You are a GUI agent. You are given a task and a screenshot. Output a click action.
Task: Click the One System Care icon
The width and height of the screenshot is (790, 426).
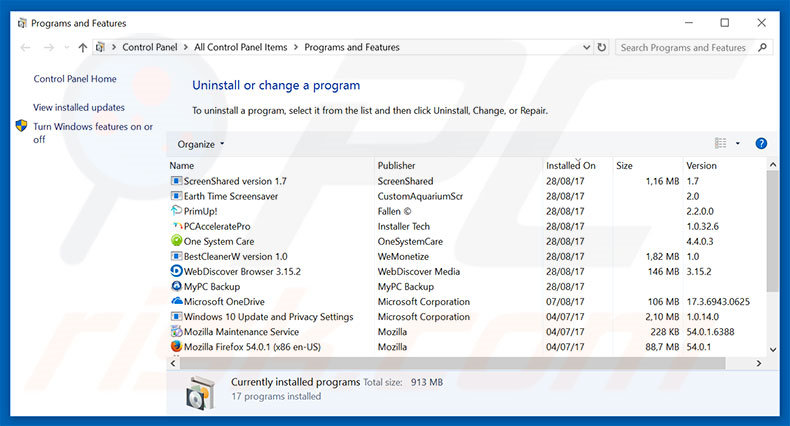coord(177,241)
